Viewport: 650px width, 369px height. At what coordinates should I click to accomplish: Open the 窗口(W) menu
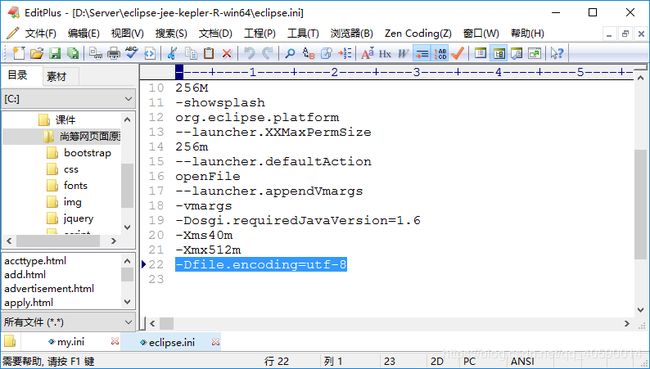point(481,33)
